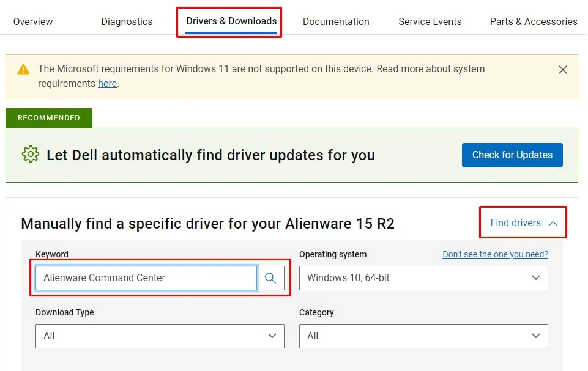The width and height of the screenshot is (588, 371).
Task: Expand the Category dropdown
Action: click(x=423, y=336)
